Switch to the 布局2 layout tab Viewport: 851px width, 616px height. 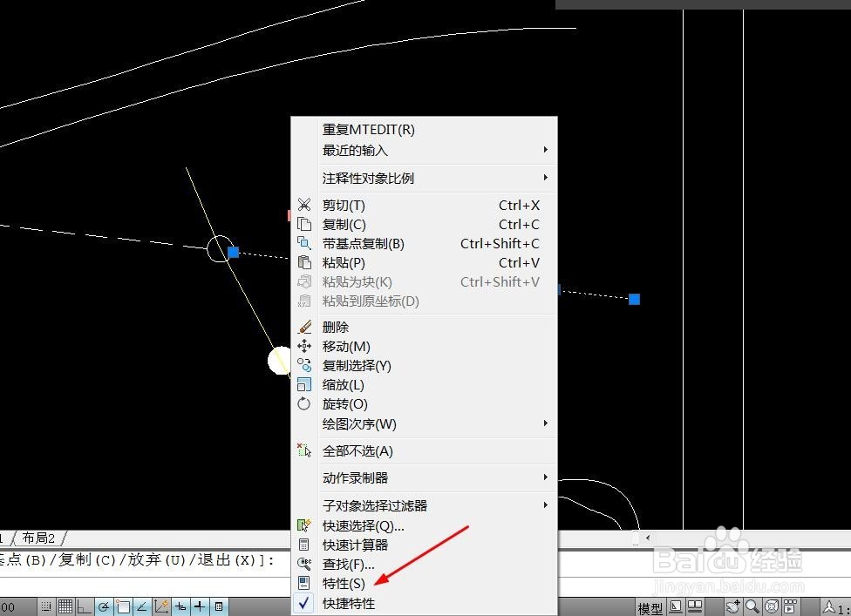click(37, 538)
